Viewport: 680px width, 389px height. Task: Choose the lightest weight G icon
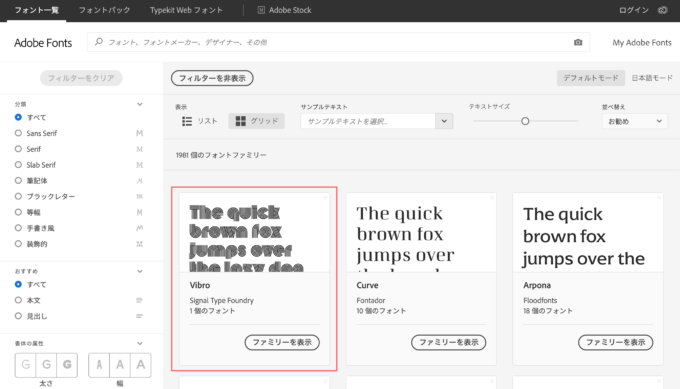click(x=26, y=365)
